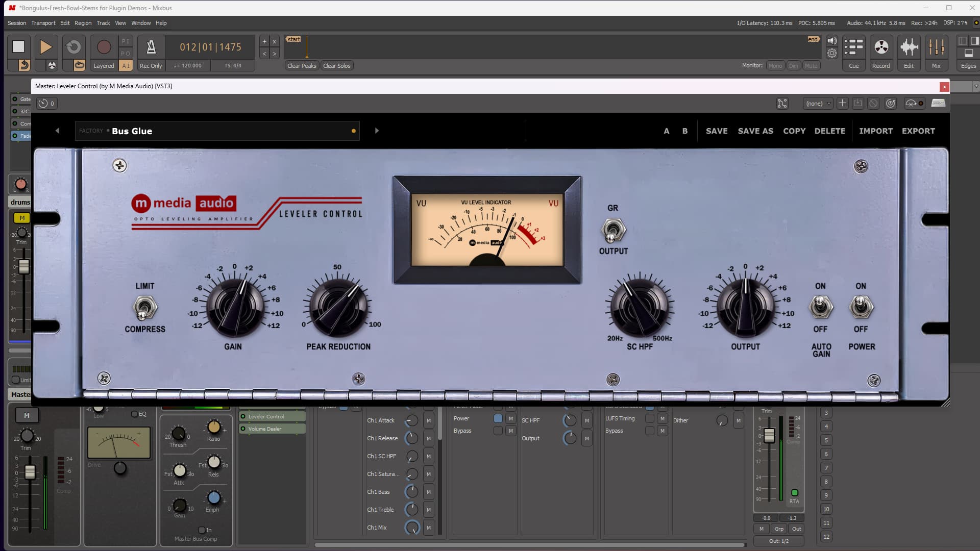Start playback with the play triangle
The height and width of the screenshot is (551, 980).
[46, 46]
